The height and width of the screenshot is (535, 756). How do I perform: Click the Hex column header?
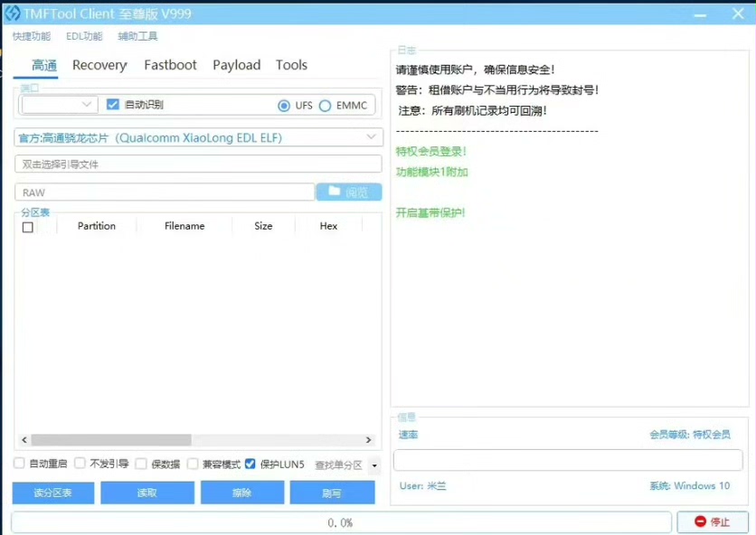[328, 226]
